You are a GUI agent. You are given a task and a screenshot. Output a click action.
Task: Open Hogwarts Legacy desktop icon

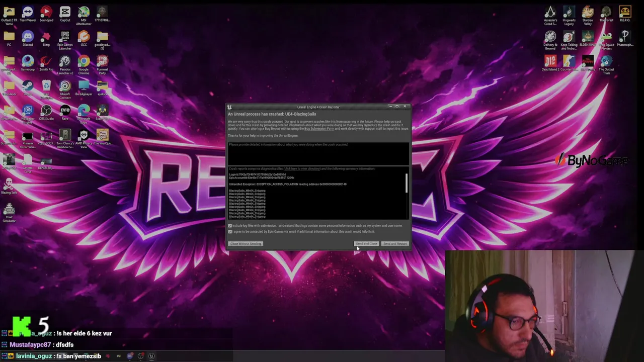[x=569, y=16]
